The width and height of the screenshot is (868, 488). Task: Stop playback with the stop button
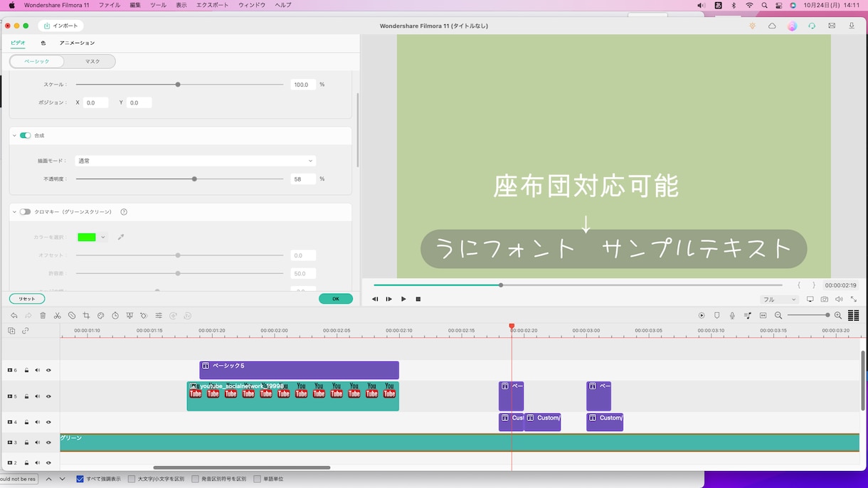[x=418, y=299]
